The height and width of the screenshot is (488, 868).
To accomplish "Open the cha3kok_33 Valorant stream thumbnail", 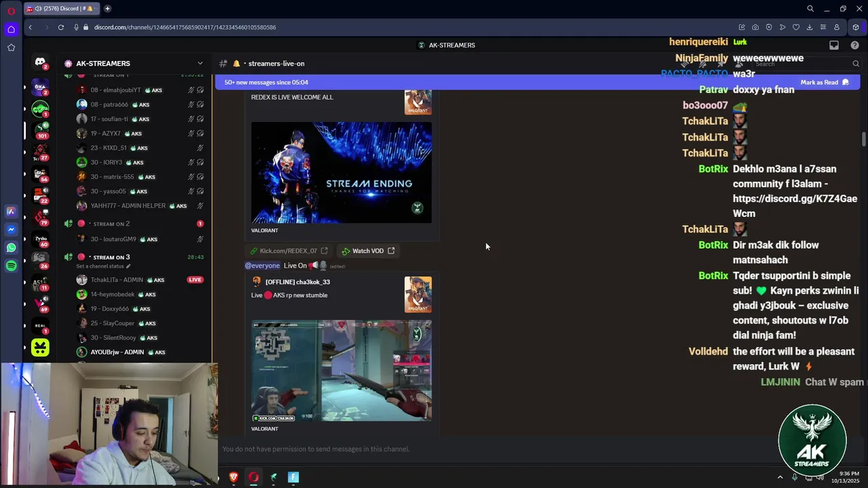I will (341, 371).
